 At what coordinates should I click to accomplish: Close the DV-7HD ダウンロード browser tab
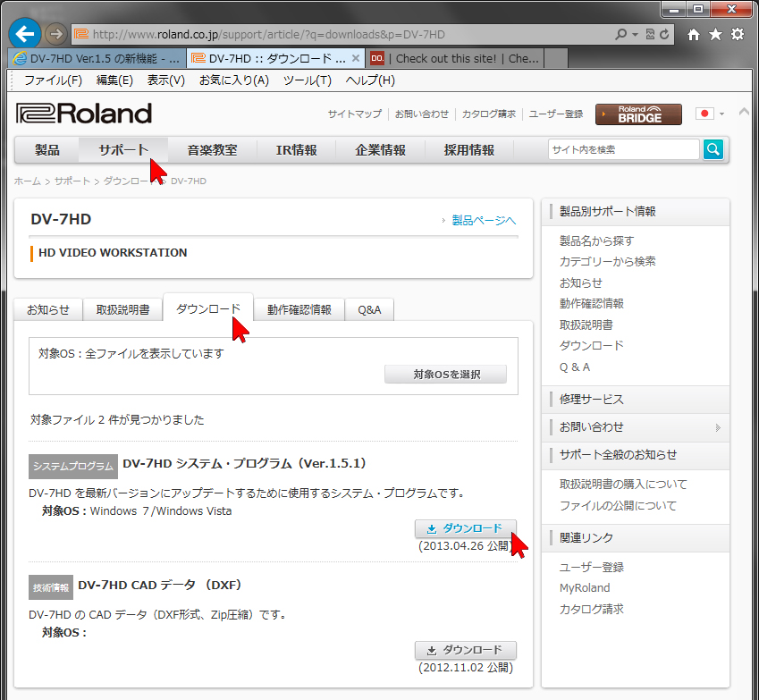(356, 59)
